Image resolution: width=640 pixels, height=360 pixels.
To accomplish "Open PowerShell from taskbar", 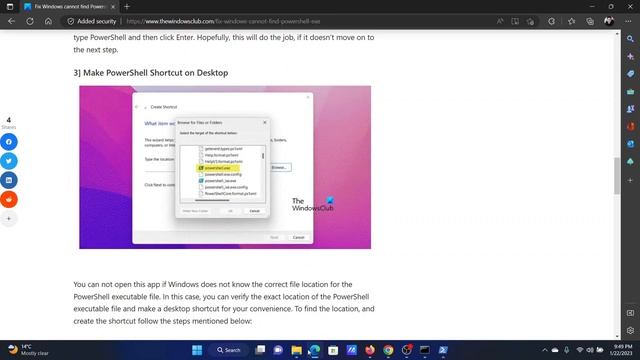I will 443,350.
